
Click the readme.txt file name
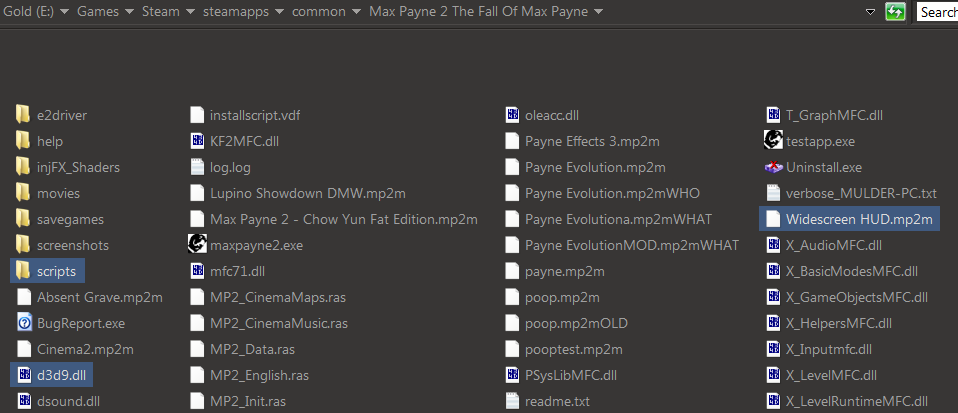pos(557,401)
